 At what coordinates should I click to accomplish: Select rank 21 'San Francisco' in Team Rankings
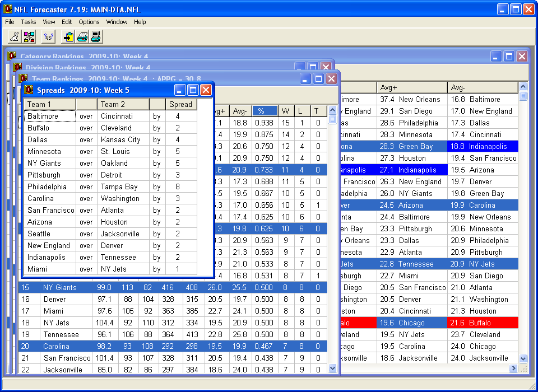point(66,358)
